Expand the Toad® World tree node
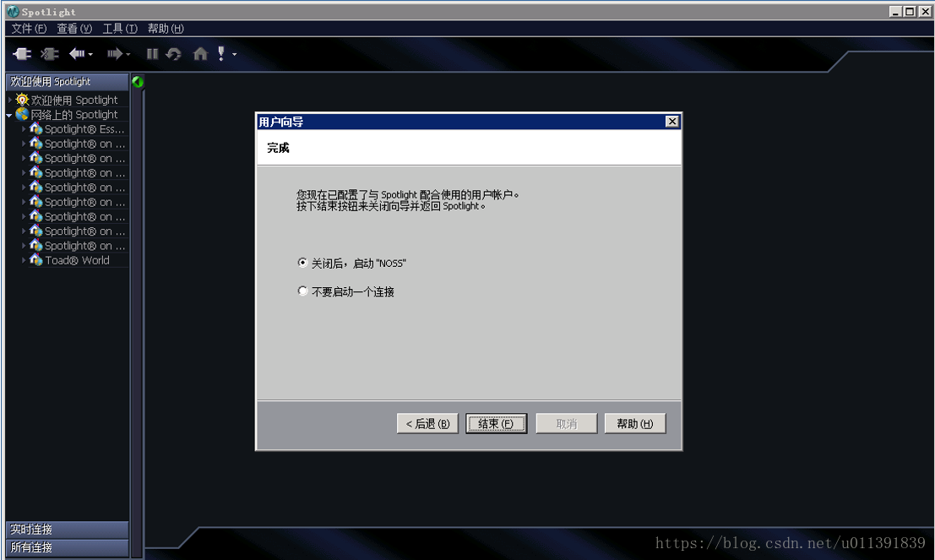Image resolution: width=935 pixels, height=560 pixels. (24, 260)
